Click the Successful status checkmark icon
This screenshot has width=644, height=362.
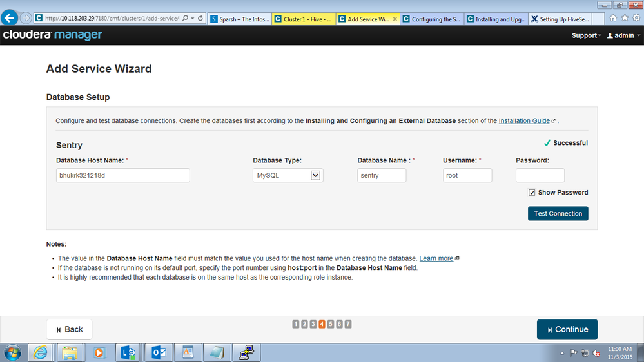(547, 143)
